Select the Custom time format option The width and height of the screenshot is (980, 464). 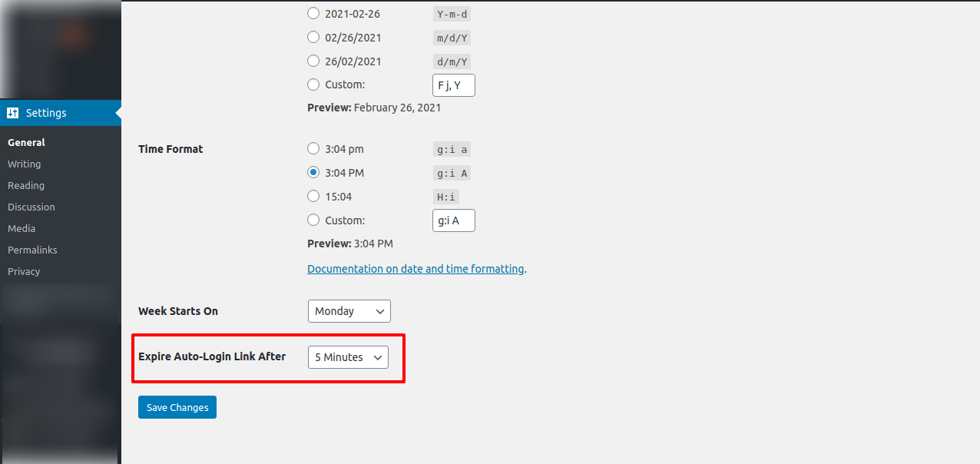313,220
